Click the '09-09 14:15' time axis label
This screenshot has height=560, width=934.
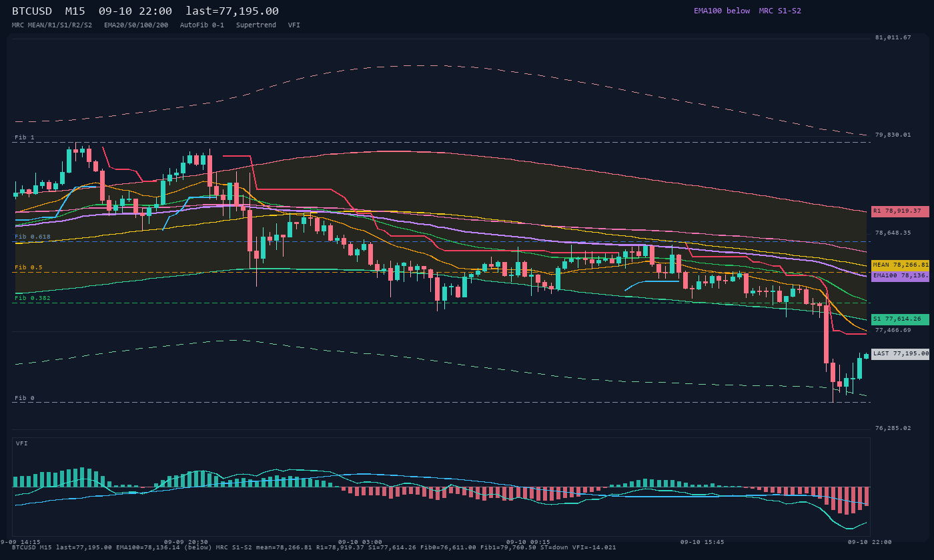[x=19, y=542]
